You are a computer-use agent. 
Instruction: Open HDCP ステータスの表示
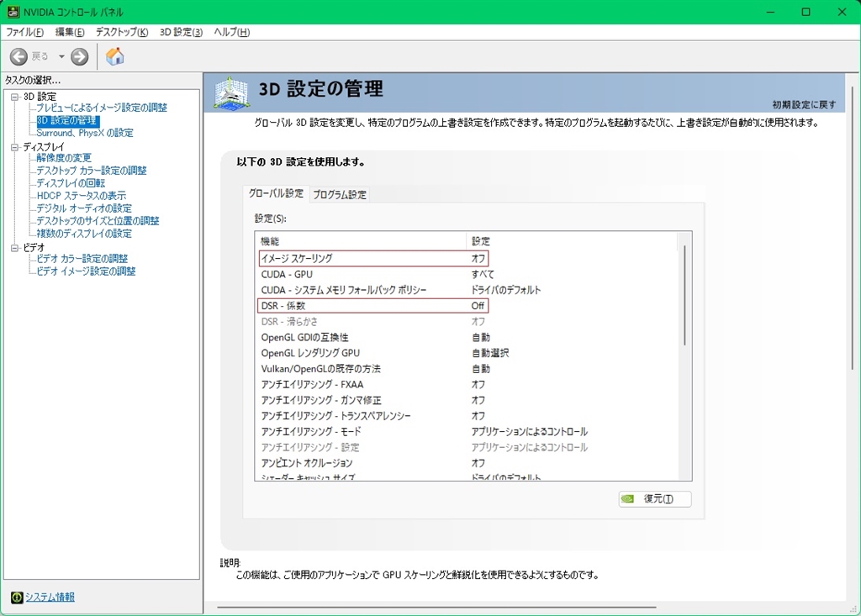click(x=82, y=196)
